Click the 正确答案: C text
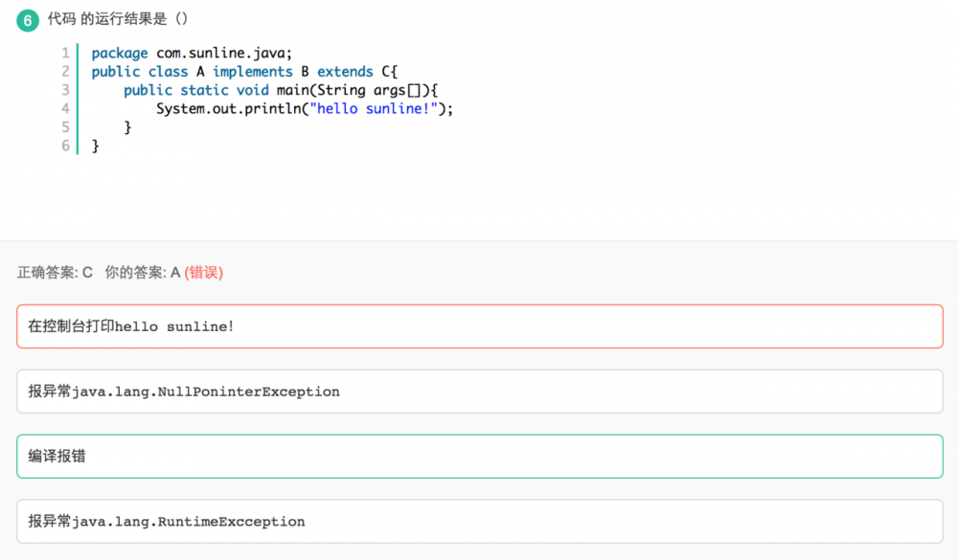This screenshot has height=560, width=958. click(x=55, y=273)
